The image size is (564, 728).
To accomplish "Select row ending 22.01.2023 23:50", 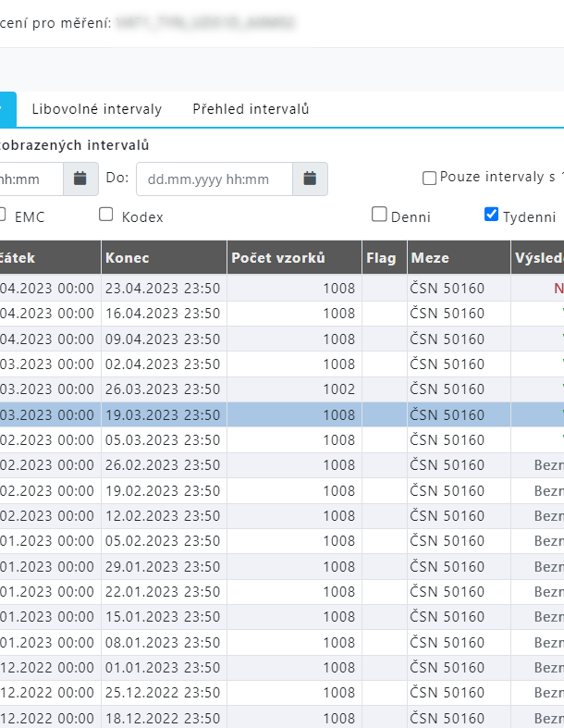I will point(282,591).
